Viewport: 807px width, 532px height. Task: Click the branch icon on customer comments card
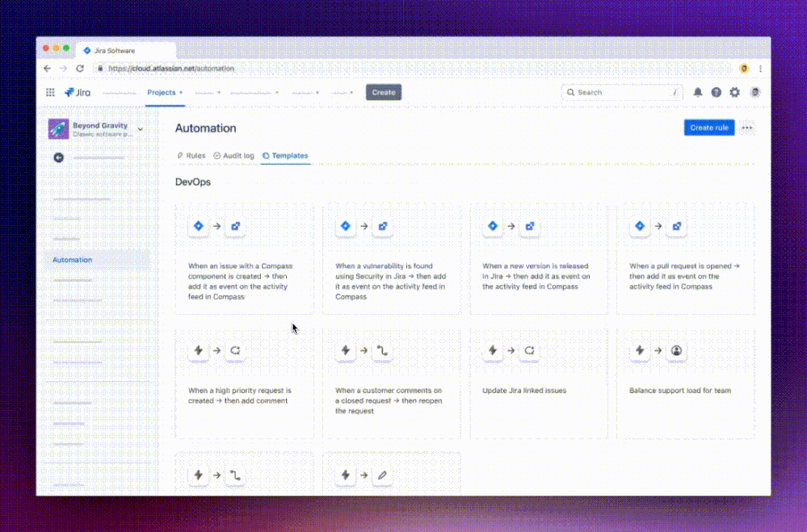(382, 350)
